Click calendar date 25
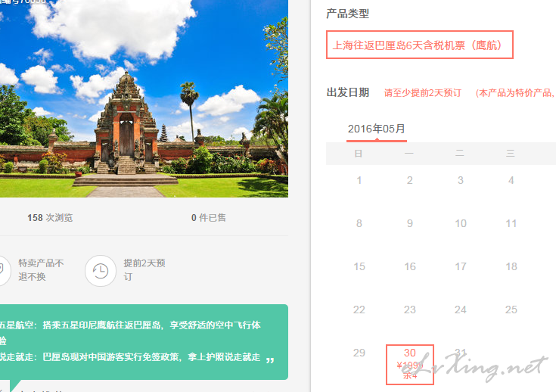Viewport: 556px width, 392px height. pos(511,310)
